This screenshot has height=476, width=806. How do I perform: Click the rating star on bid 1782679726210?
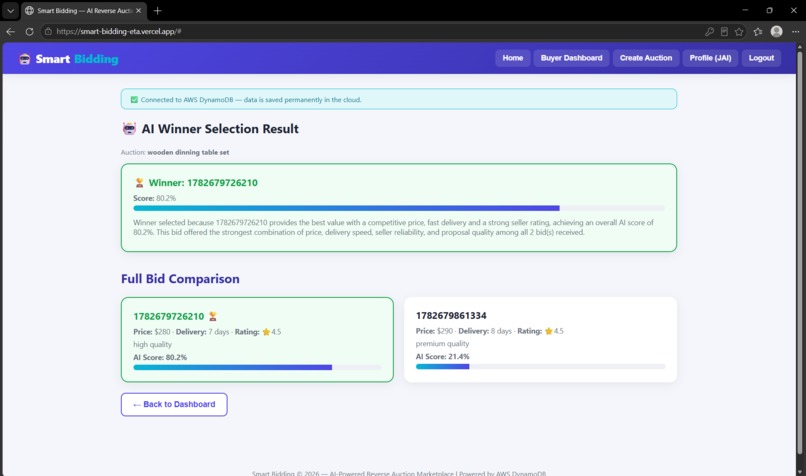266,332
